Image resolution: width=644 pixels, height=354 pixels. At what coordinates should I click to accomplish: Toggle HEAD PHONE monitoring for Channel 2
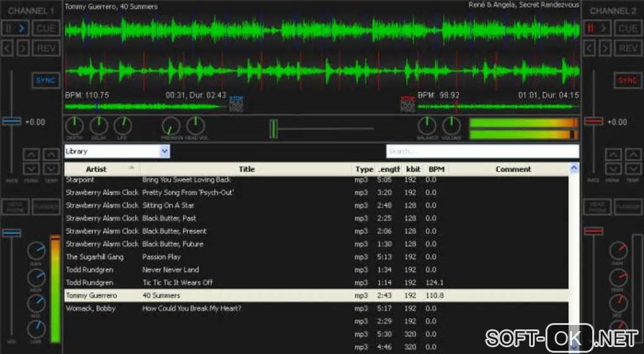tap(597, 207)
